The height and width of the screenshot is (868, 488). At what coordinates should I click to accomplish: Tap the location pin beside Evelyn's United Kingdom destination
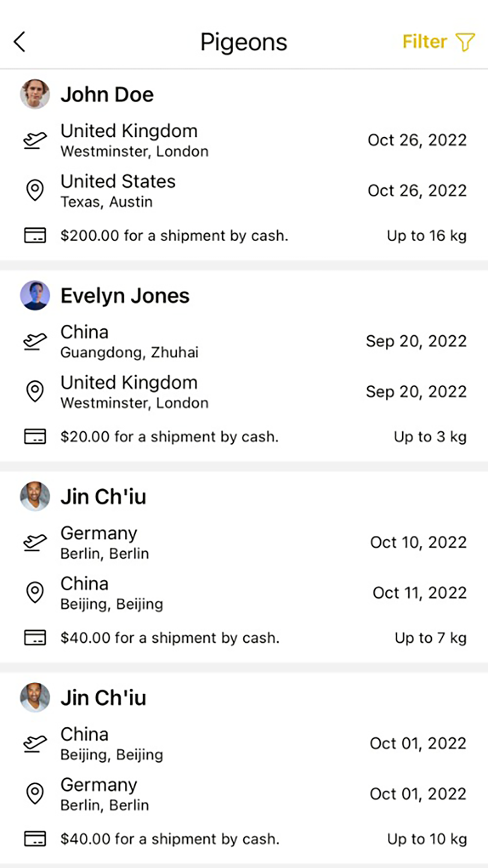coord(35,392)
